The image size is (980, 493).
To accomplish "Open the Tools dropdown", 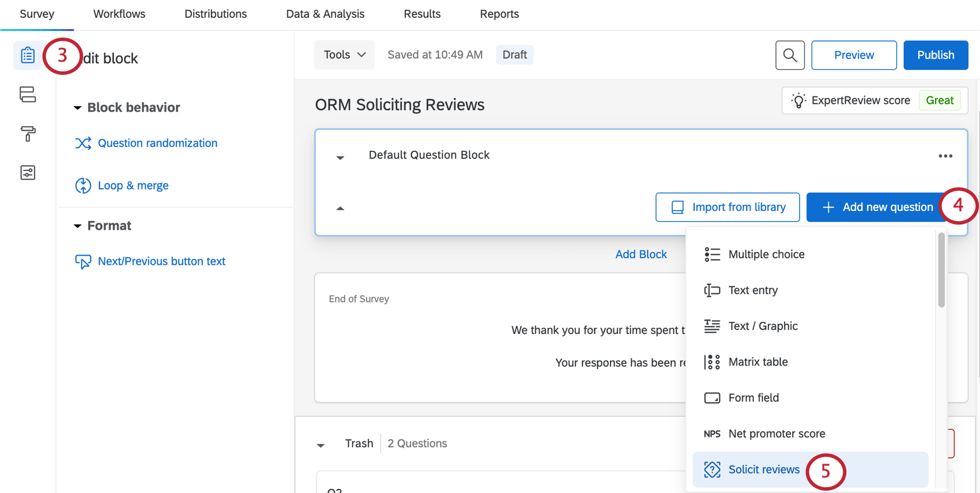I will click(344, 55).
